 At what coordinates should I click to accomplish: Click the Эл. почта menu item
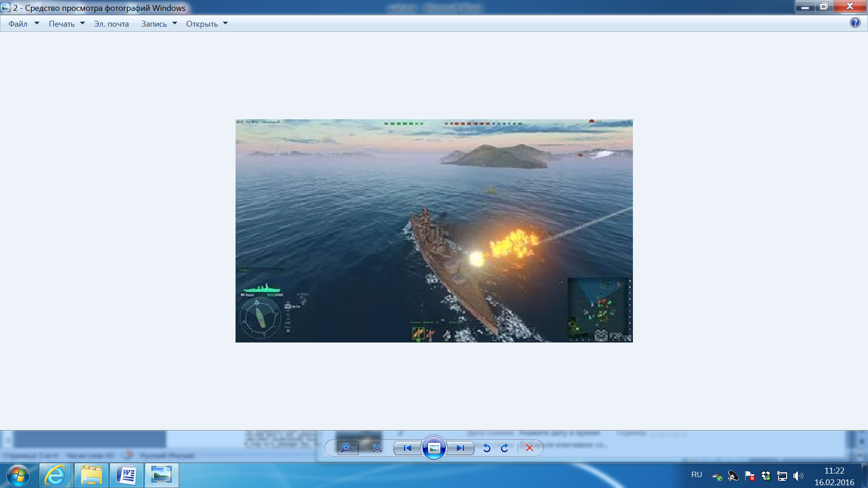(x=111, y=24)
